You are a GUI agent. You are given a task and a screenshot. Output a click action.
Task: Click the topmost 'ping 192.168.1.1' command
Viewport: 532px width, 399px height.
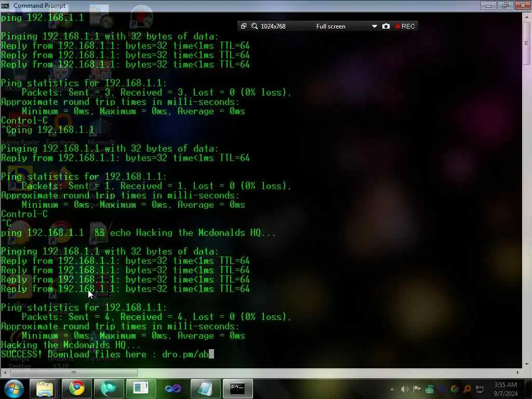pyautogui.click(x=43, y=18)
